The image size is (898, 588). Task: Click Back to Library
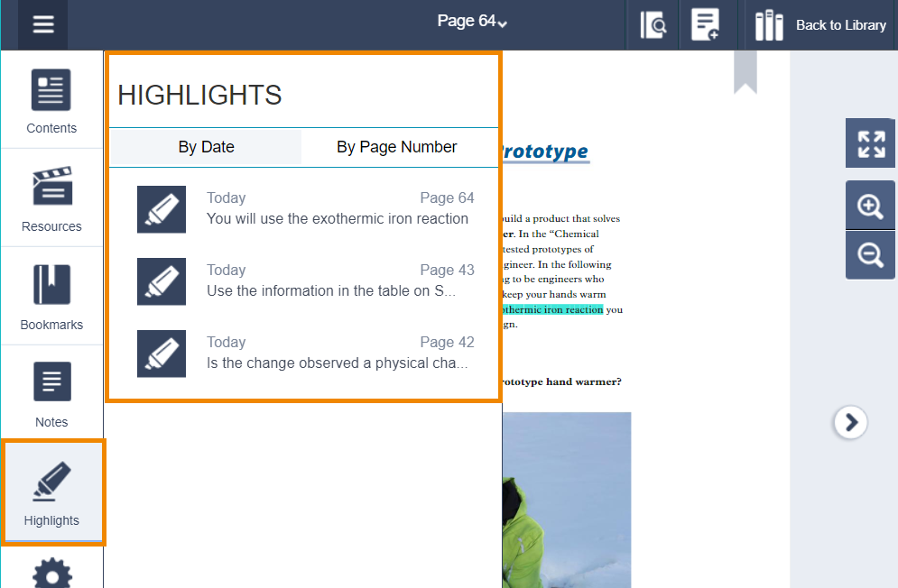(820, 25)
